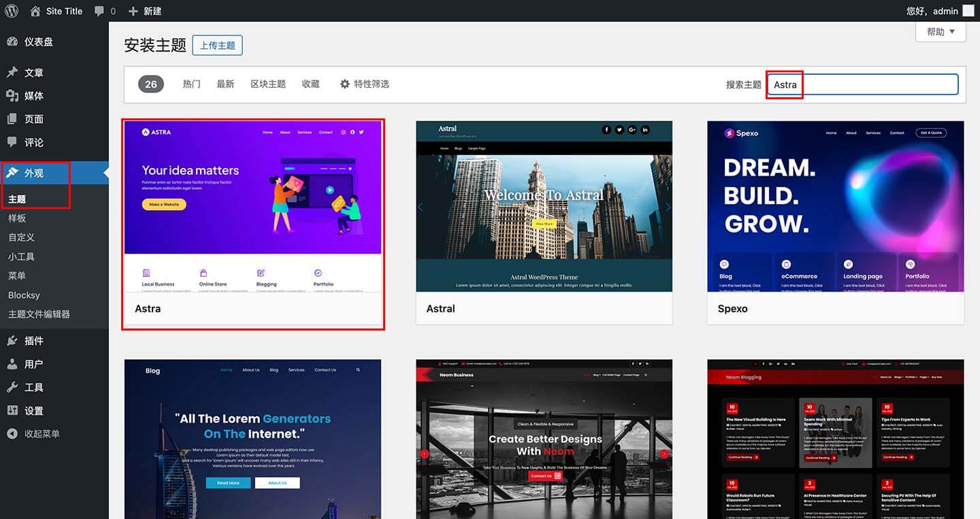
Task: Click 媒体 media icon in sidebar
Action: coord(12,96)
